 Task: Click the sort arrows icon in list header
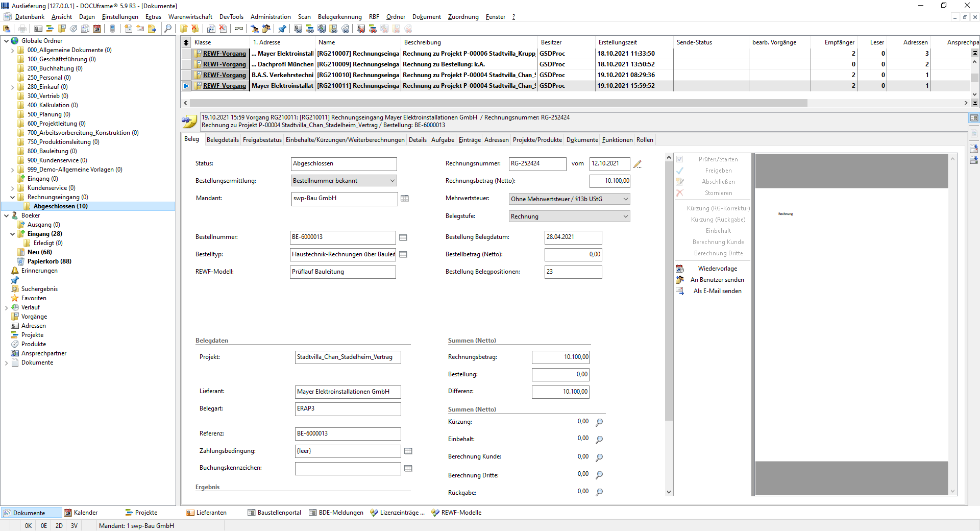click(186, 42)
